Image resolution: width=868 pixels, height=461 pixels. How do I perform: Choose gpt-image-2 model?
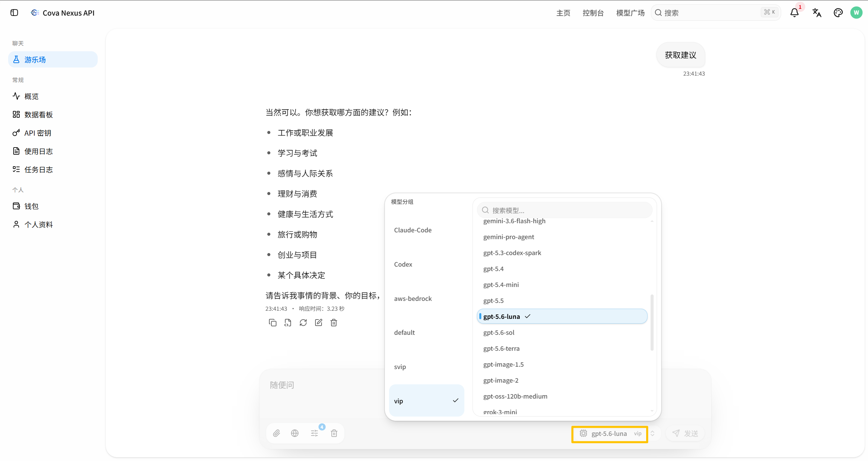[x=562, y=380]
